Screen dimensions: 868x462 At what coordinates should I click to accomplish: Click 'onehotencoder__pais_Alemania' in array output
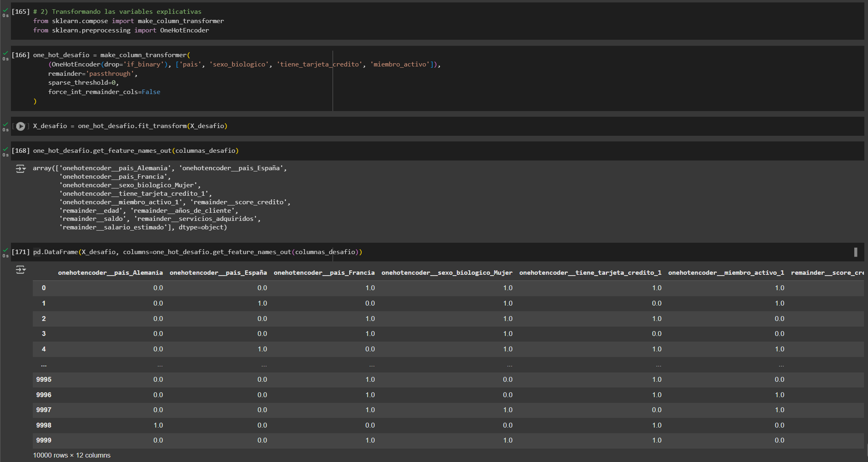(115, 168)
